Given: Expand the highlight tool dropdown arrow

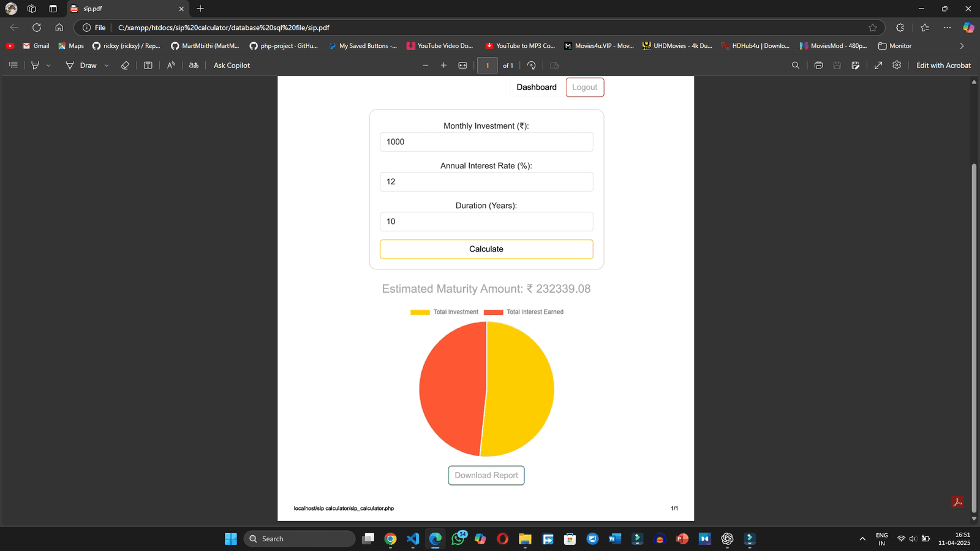Looking at the screenshot, I should coord(49,66).
